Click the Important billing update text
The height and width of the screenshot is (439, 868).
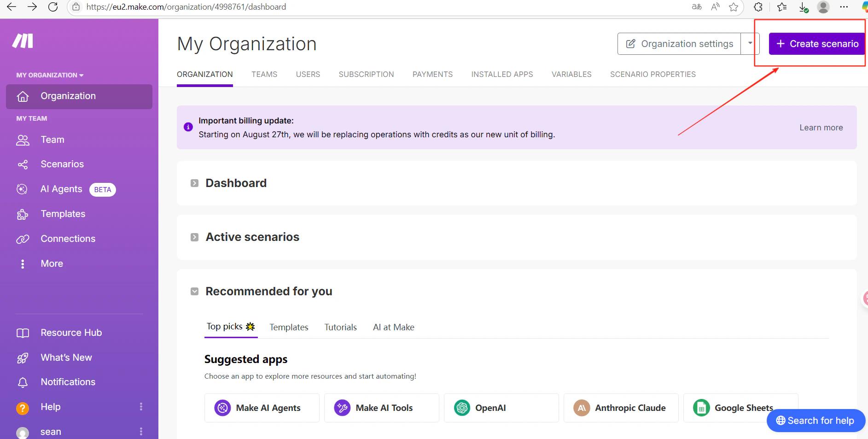coord(246,121)
